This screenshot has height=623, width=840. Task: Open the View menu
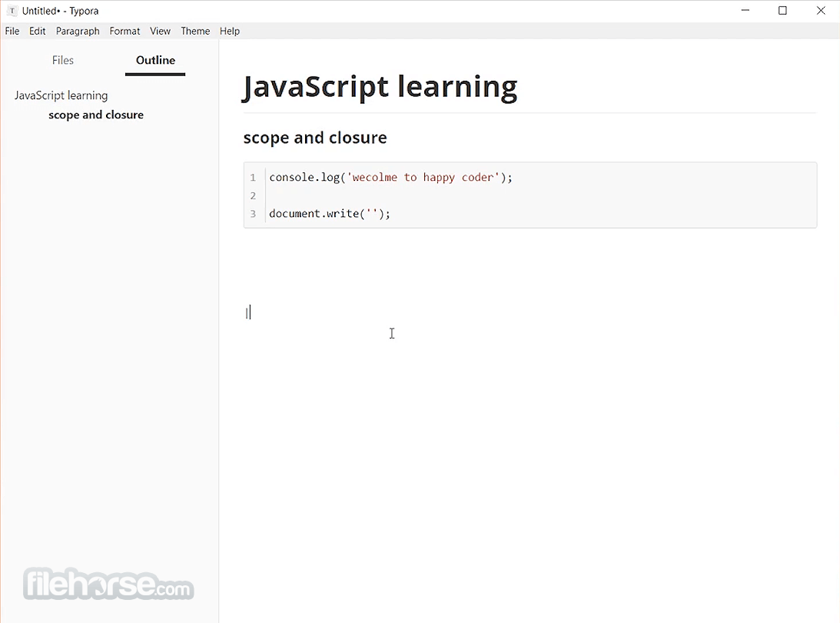160,31
